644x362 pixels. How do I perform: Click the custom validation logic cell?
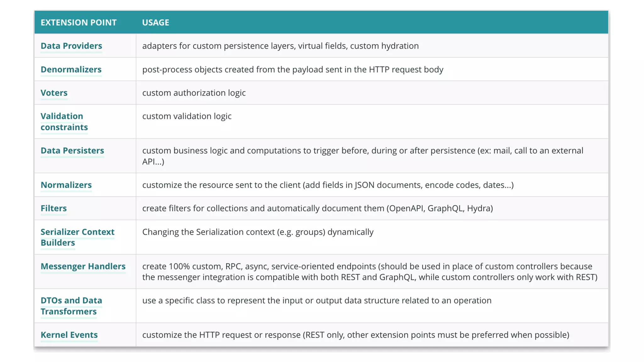187,116
